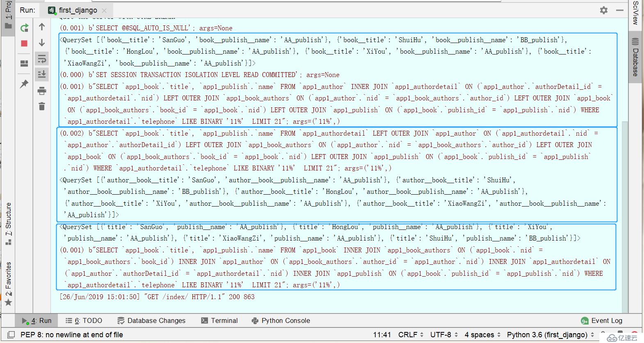This screenshot has height=343, width=644.
Task: Toggle soft-wrap for console output
Action: pos(42,59)
